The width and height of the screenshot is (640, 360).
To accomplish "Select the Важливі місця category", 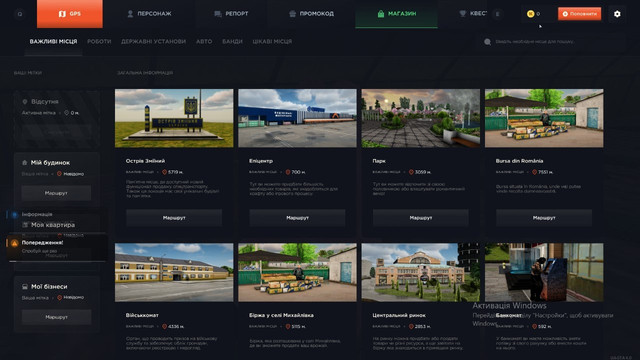I will [x=53, y=42].
